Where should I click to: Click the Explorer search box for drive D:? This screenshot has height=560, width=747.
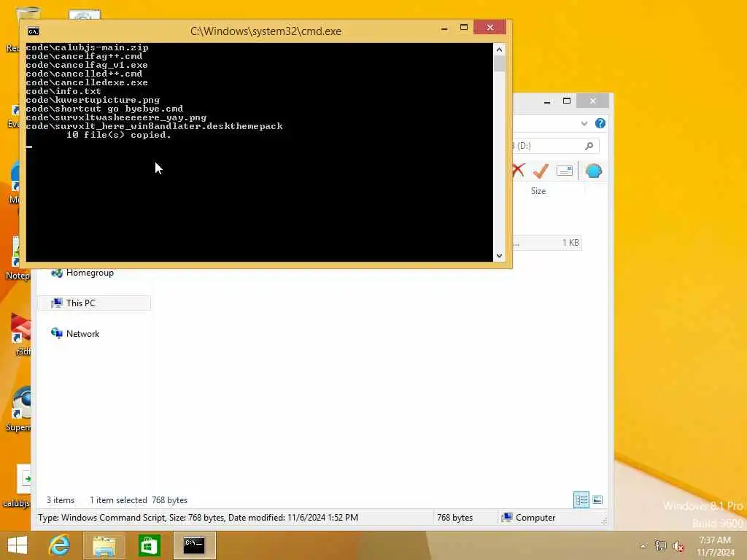[x=555, y=146]
